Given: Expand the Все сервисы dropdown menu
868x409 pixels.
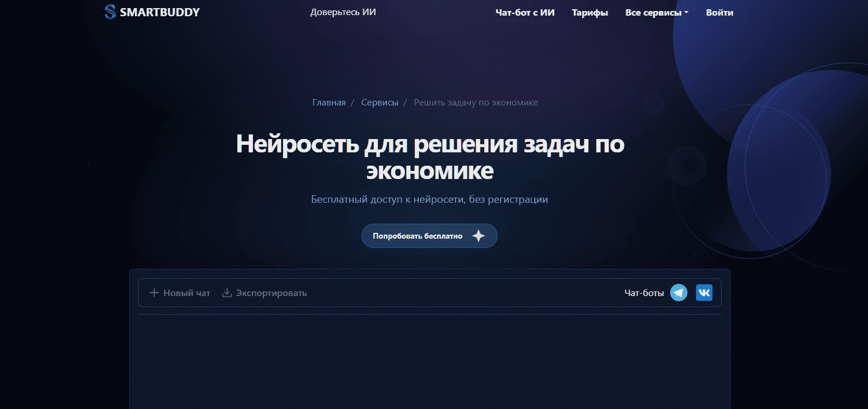Looking at the screenshot, I should [x=653, y=13].
